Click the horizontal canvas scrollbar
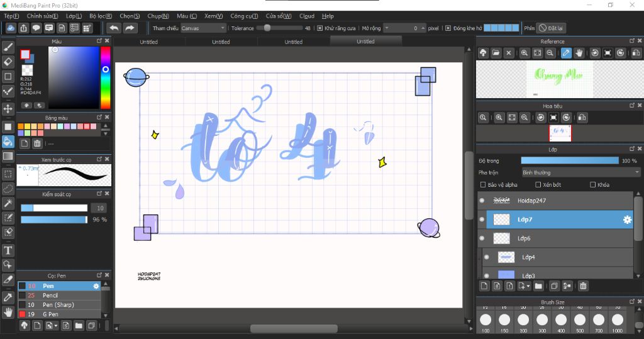Screen dimensions: 644x339 [294, 329]
